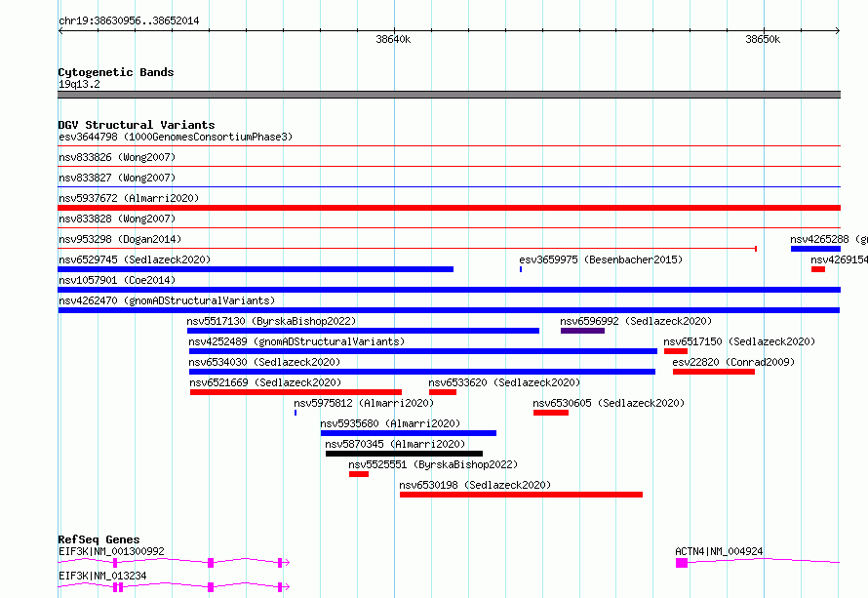
Task: Click the nsv1057901 (Coe2014) label
Action: point(117,280)
